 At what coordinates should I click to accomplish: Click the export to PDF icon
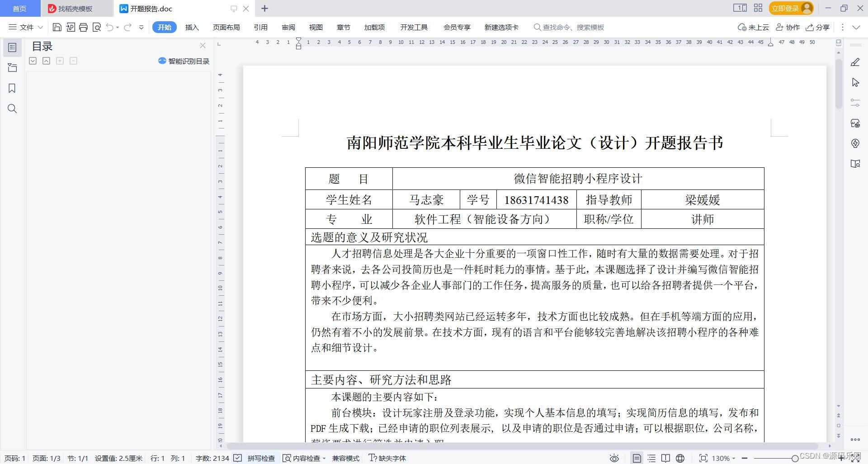pyautogui.click(x=70, y=27)
